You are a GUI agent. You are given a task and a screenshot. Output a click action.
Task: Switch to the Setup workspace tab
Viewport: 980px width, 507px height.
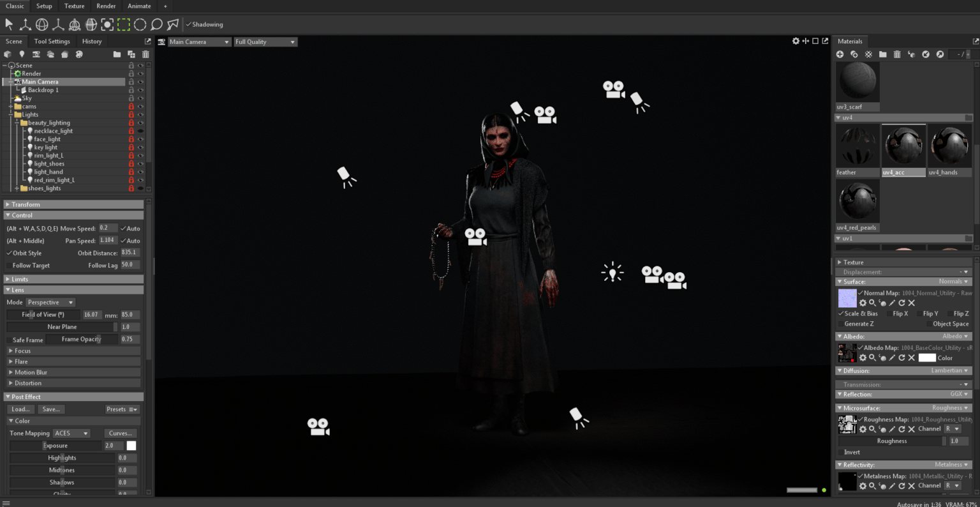point(44,6)
